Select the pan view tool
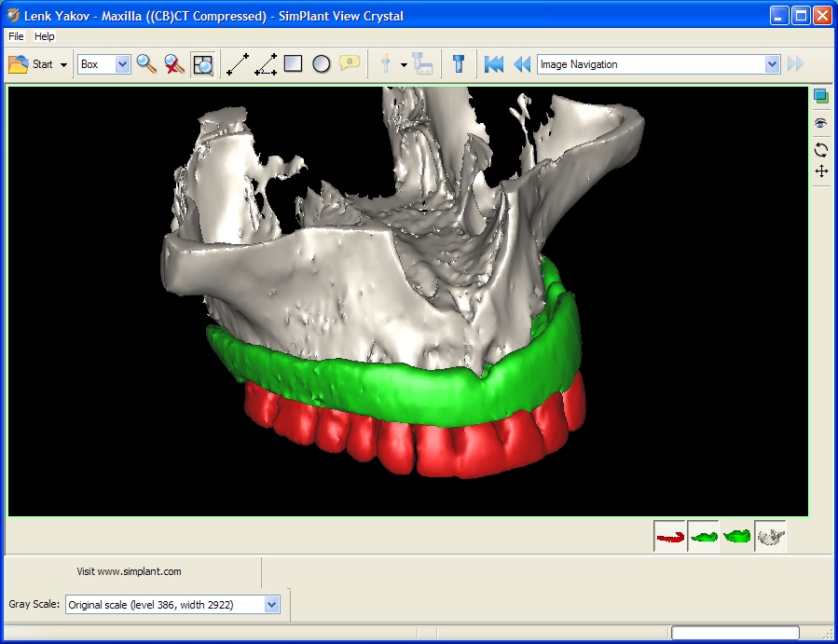838x644 pixels. pyautogui.click(x=819, y=171)
